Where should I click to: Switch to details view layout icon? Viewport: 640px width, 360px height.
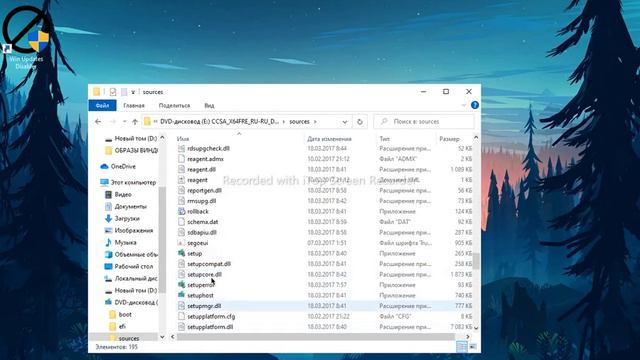[462, 347]
